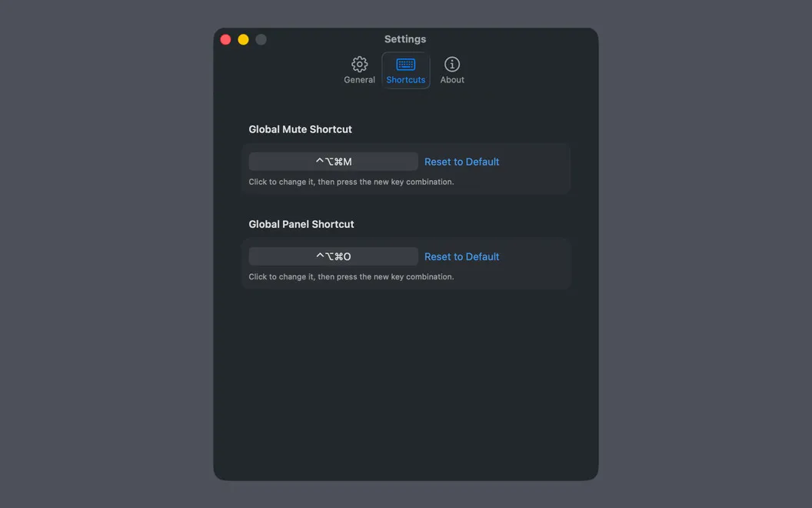This screenshot has height=508, width=812.
Task: Reset the Global Panel Shortcut to default
Action: [x=461, y=256]
